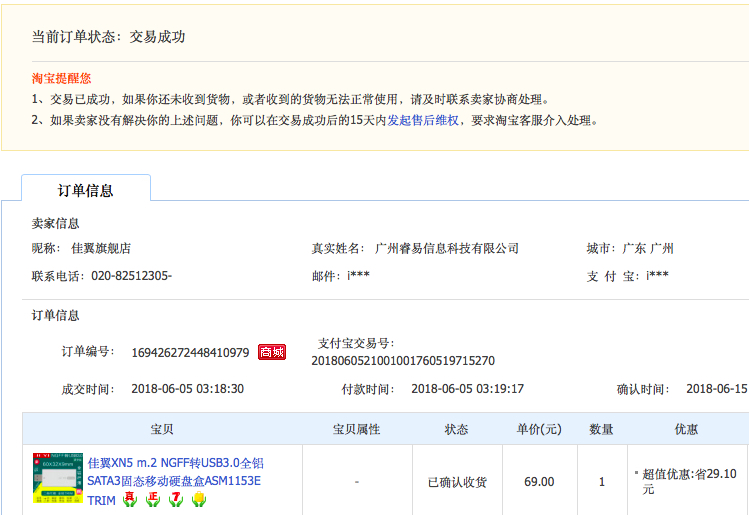Click the 正 authentic-product service icon
The height and width of the screenshot is (515, 749).
pos(153,499)
